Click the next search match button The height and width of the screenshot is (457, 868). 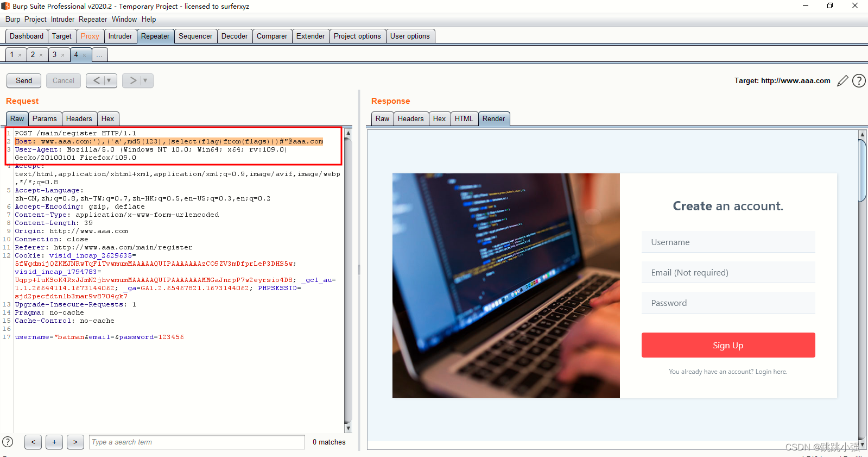click(75, 442)
